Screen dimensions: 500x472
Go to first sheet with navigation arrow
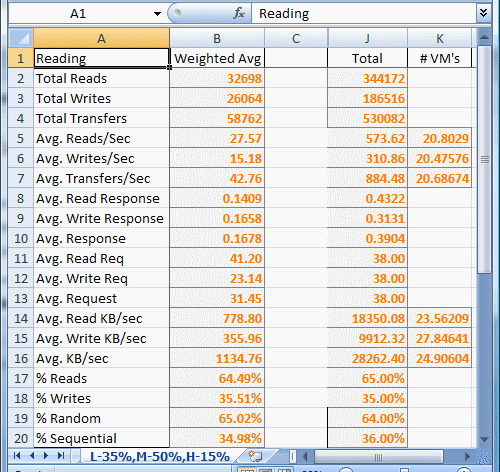(17, 456)
